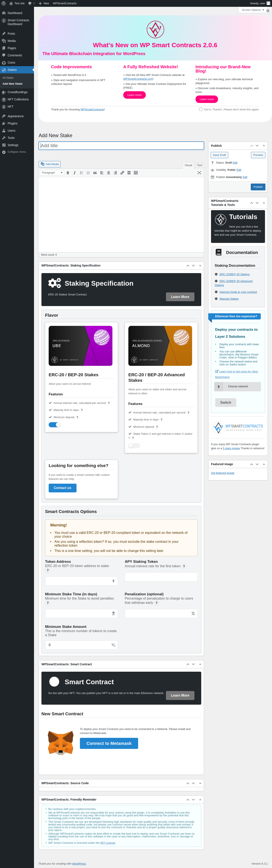Screen dimensions: 272x868
Task: Click the Bold formatting icon
Action: [x=68, y=173]
